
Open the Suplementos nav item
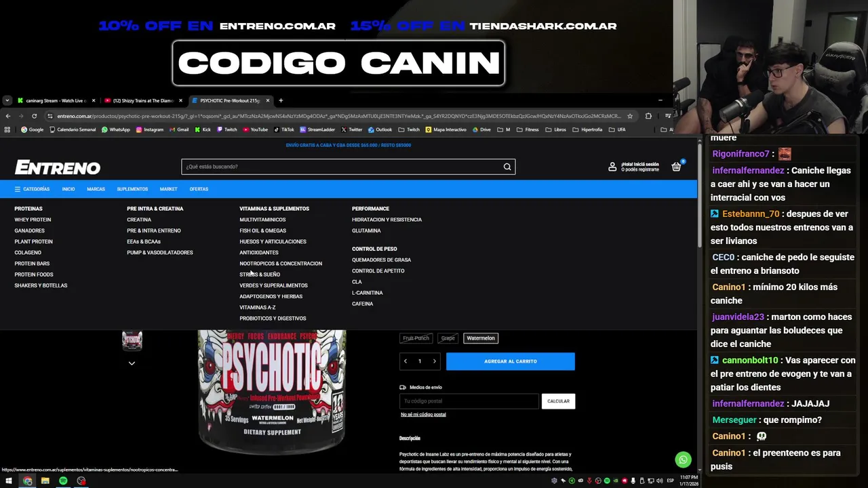(x=132, y=189)
